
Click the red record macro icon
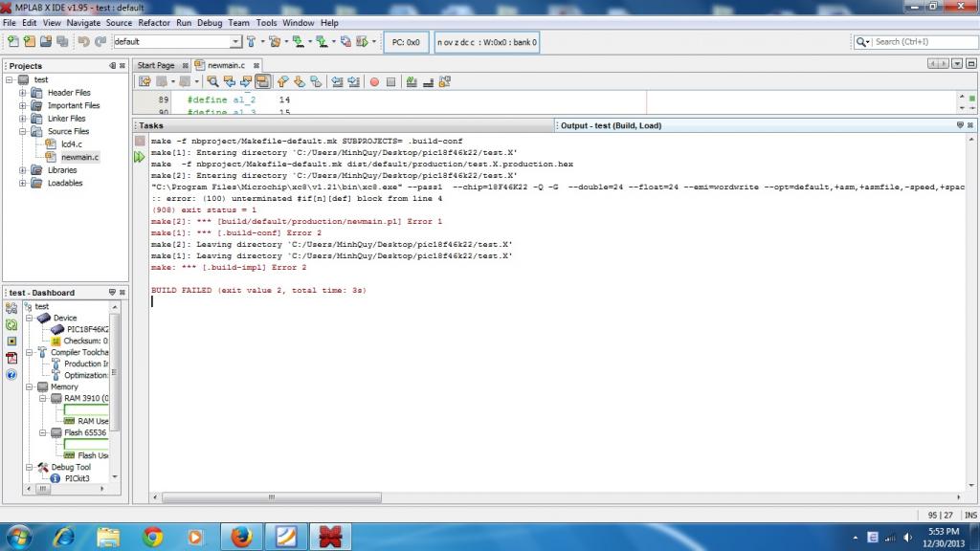pyautogui.click(x=374, y=82)
